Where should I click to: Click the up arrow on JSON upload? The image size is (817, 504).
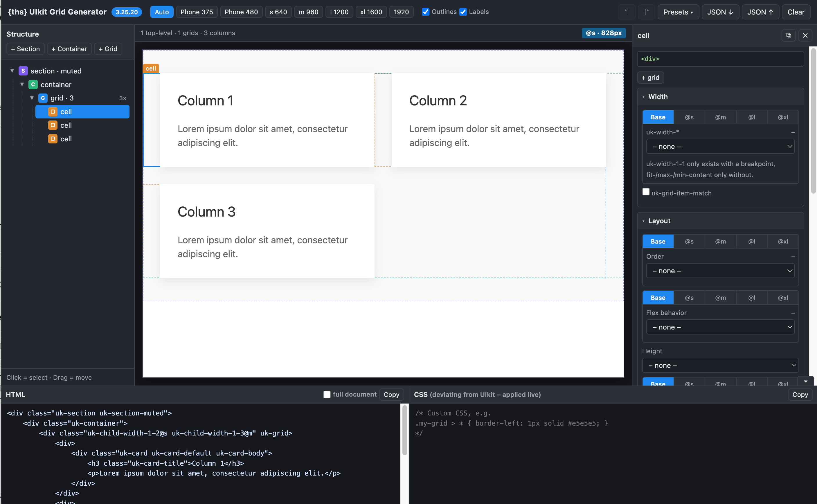(771, 12)
